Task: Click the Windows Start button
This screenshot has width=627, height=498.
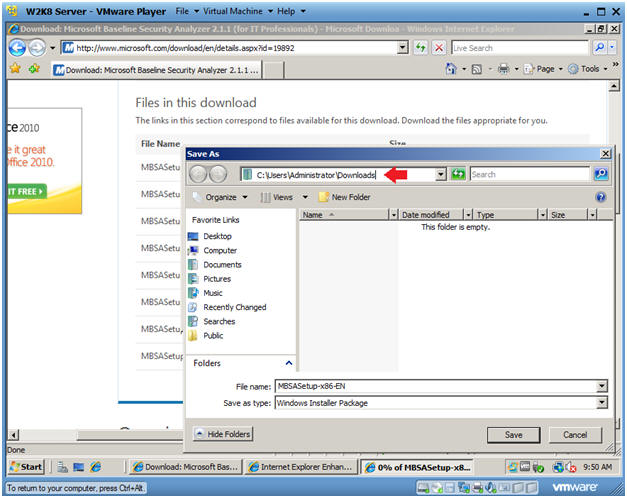Action: [26, 467]
